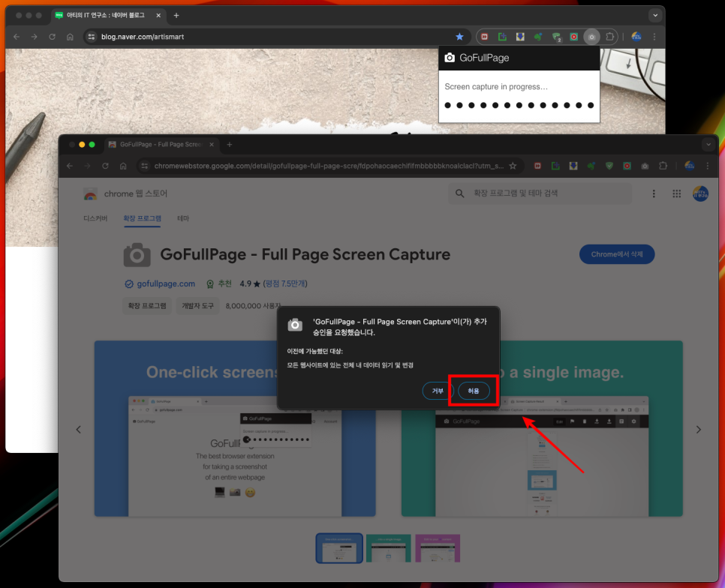
Task: Close the GoFullPage web store tab
Action: point(212,145)
